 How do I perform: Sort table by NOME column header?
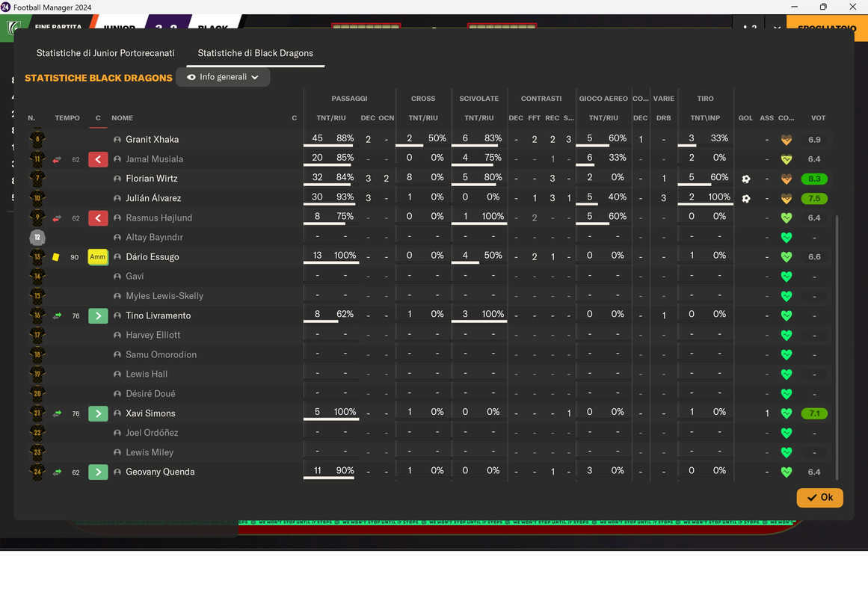click(x=123, y=118)
